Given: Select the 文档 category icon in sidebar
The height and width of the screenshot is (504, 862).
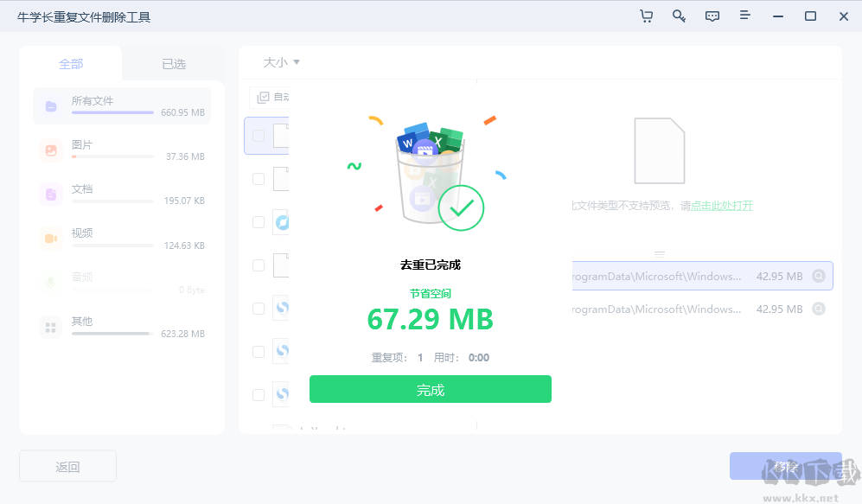Looking at the screenshot, I should [x=48, y=193].
